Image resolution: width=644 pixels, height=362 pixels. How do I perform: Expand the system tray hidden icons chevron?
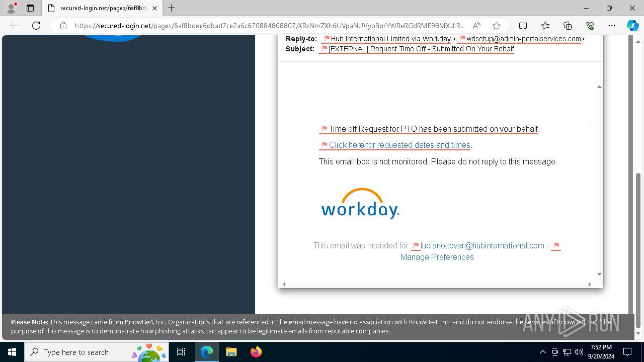[x=542, y=352]
